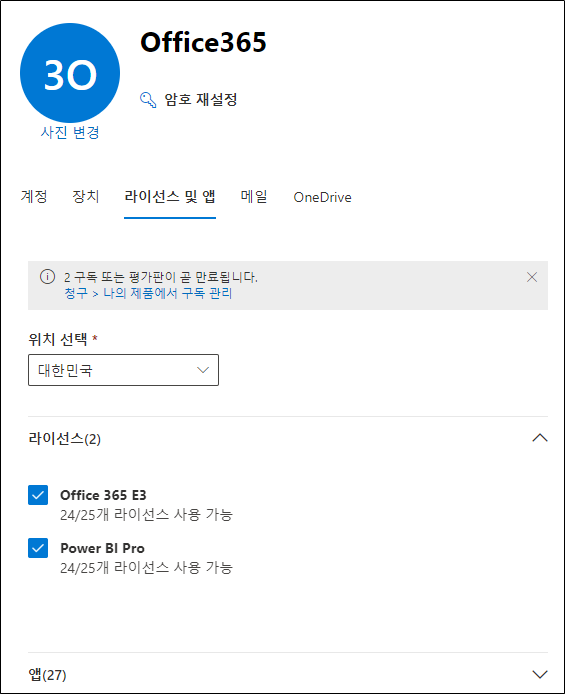Click the availability text under Office 365 E3
The height and width of the screenshot is (694, 565).
146,514
